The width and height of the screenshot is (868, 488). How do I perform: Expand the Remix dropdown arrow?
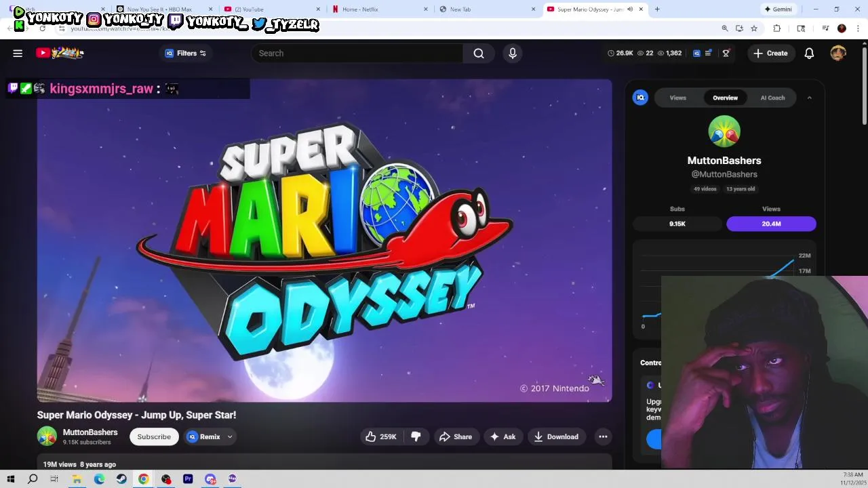coord(230,436)
